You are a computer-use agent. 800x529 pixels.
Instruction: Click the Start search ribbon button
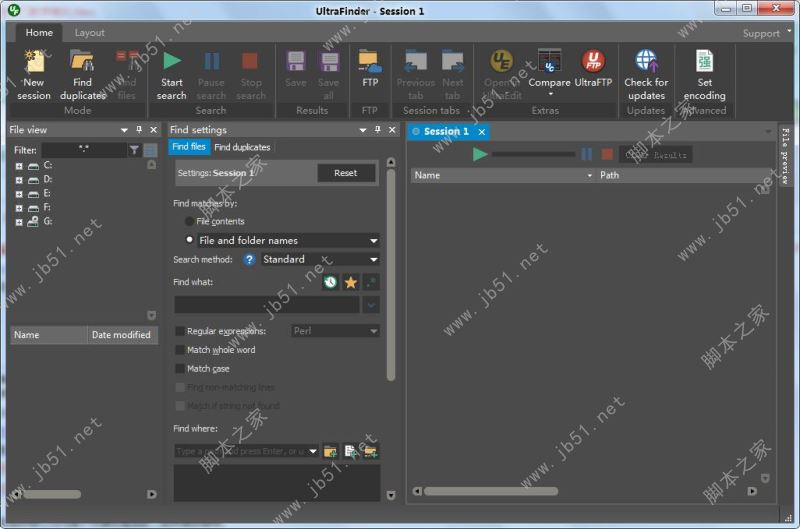point(171,74)
